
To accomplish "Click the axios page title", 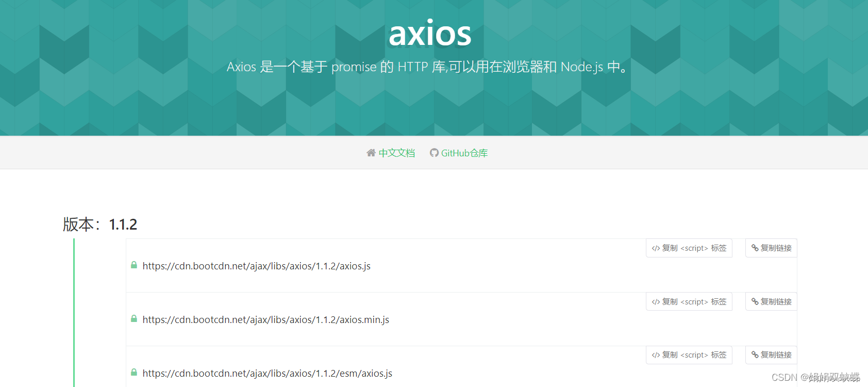I will [430, 34].
